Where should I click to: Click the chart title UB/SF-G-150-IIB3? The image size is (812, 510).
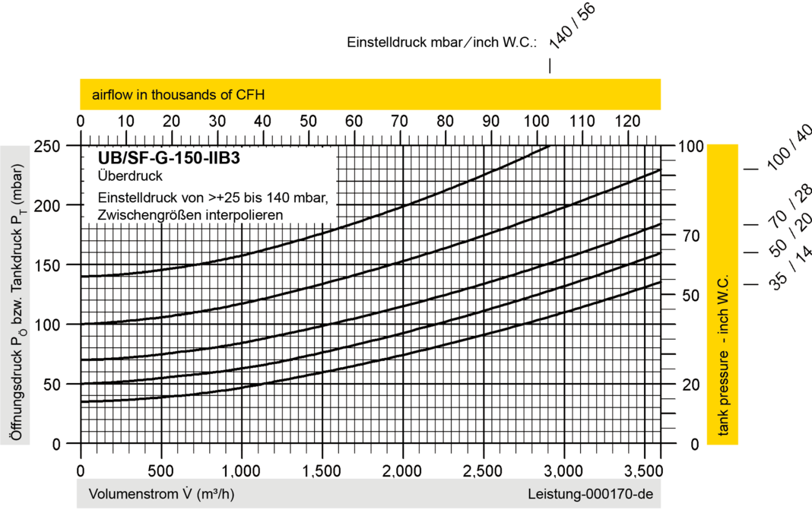[169, 157]
